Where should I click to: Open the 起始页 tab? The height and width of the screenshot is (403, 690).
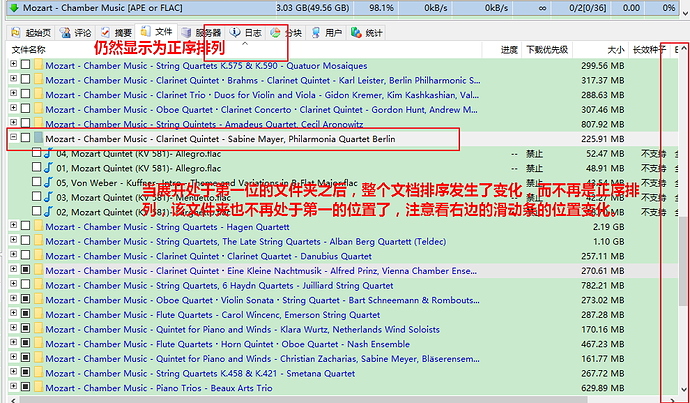(x=31, y=33)
